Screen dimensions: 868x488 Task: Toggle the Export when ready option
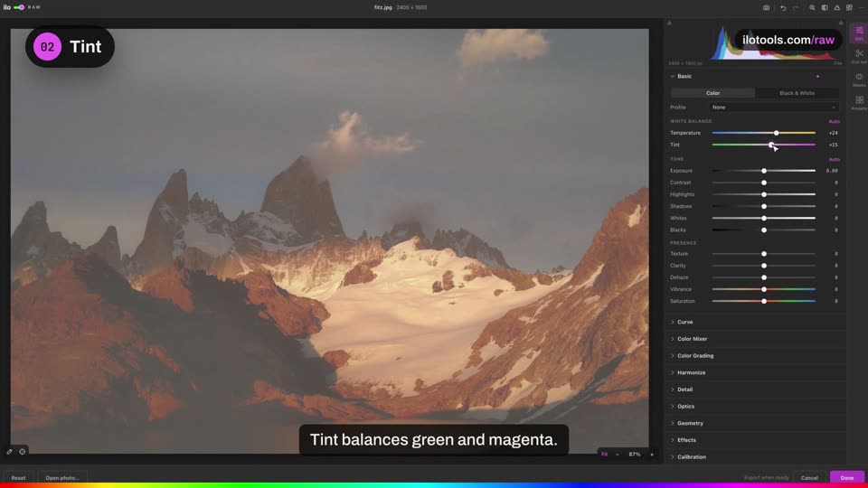pyautogui.click(x=767, y=477)
